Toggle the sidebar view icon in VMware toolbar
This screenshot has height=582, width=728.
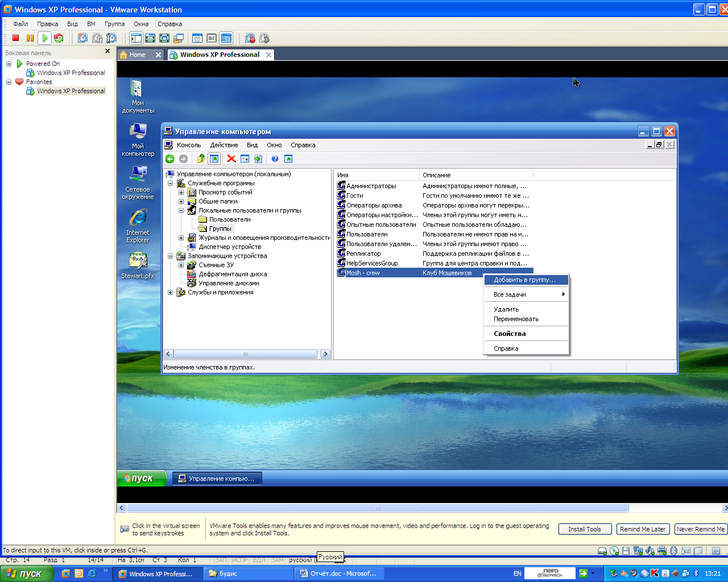136,38
